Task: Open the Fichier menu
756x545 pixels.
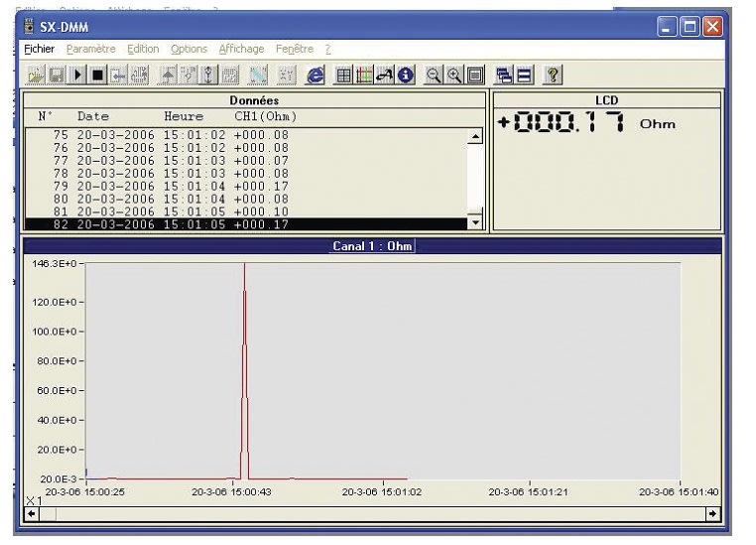Action: click(x=40, y=49)
